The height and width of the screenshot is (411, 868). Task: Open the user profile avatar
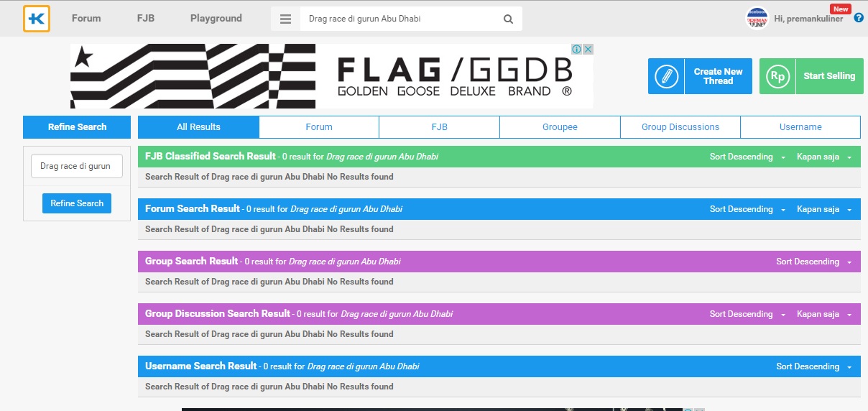[757, 18]
